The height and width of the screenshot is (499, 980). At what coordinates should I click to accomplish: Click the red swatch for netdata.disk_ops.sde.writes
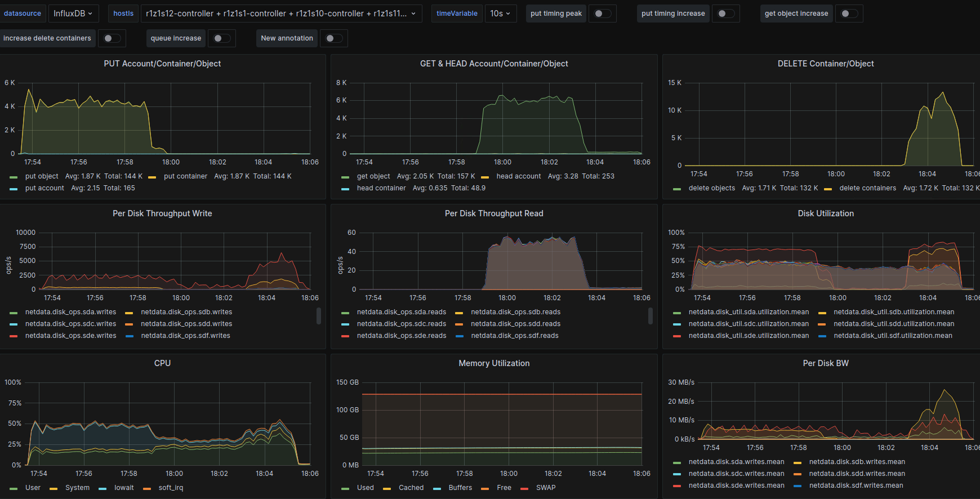click(x=14, y=336)
